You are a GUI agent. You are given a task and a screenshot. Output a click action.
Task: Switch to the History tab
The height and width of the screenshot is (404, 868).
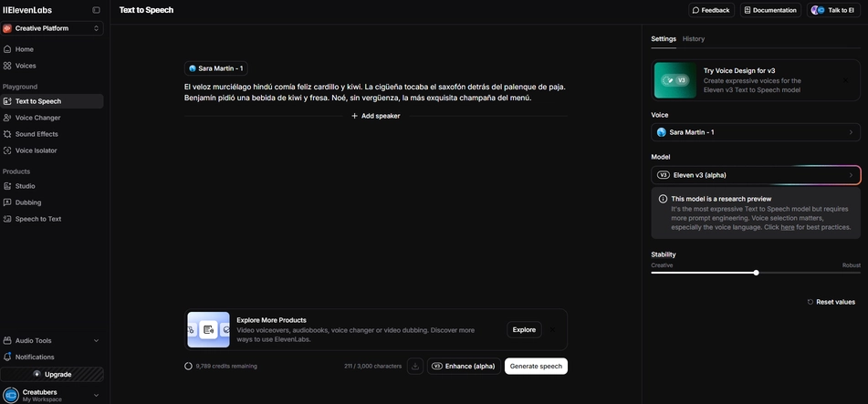(694, 39)
